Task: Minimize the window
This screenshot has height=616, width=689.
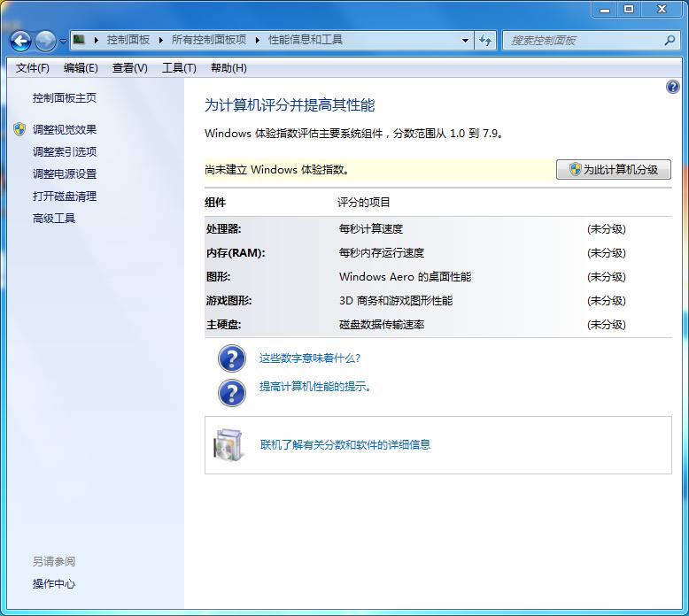Action: [x=605, y=9]
